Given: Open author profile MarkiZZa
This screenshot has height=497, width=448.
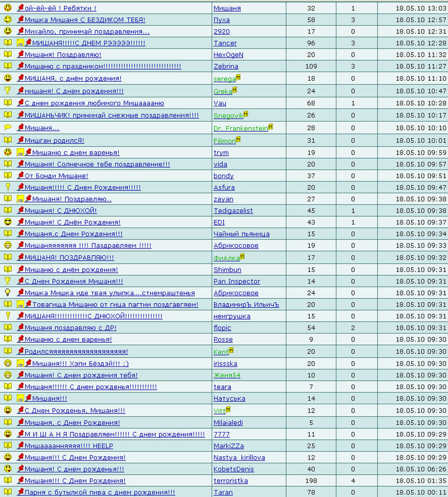Looking at the screenshot, I should pos(228,446).
